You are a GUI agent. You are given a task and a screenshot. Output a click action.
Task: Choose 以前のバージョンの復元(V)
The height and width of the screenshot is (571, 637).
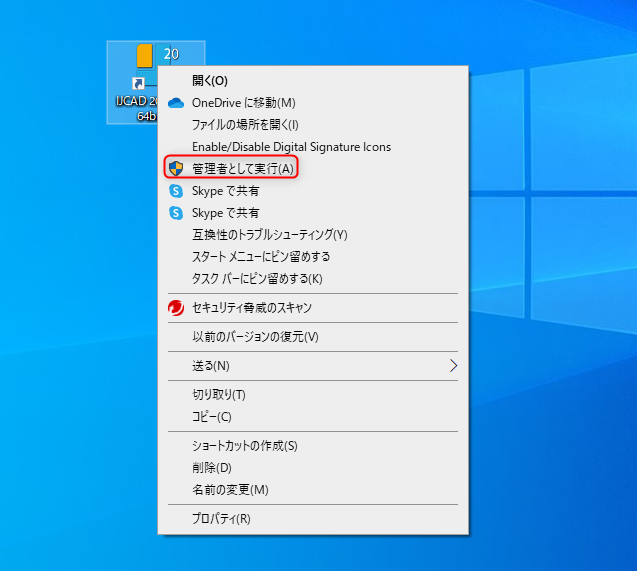pos(313,337)
